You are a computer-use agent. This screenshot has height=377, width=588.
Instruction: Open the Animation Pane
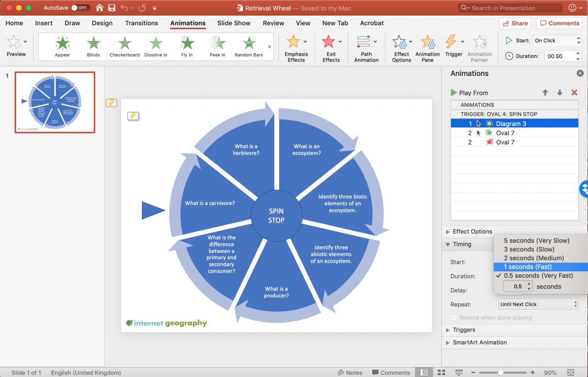pos(427,46)
